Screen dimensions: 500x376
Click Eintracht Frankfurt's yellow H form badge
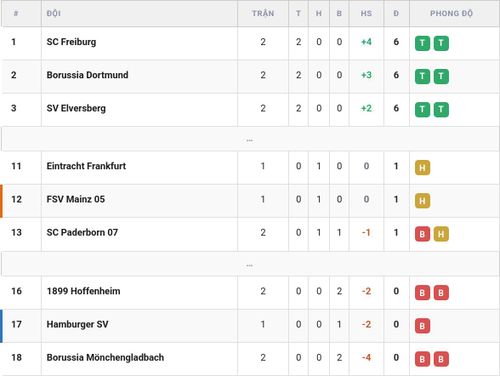click(x=422, y=167)
